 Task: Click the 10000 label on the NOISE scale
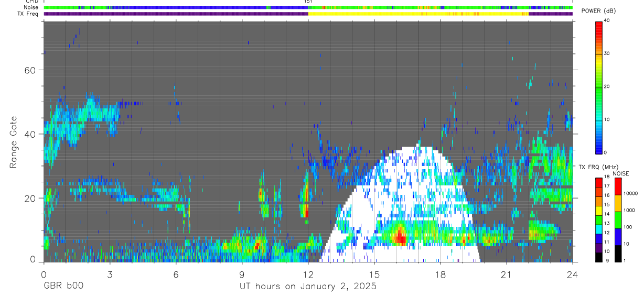[x=630, y=193]
